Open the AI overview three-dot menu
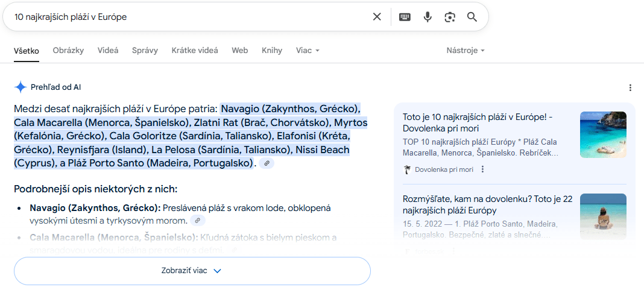 pos(630,88)
